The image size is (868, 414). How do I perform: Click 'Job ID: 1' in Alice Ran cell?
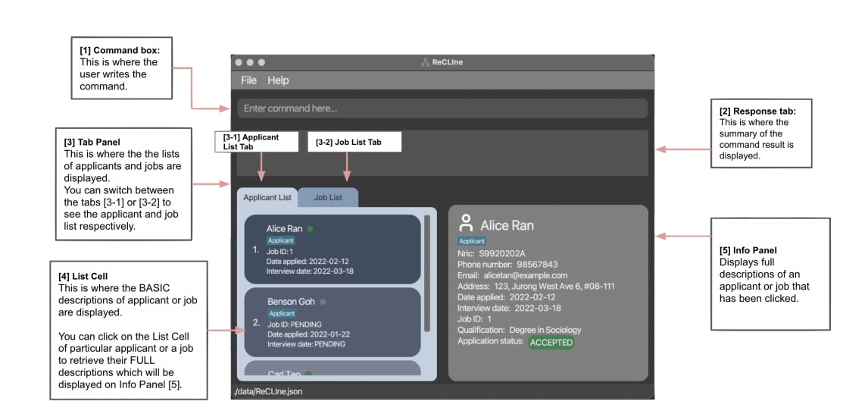click(279, 251)
